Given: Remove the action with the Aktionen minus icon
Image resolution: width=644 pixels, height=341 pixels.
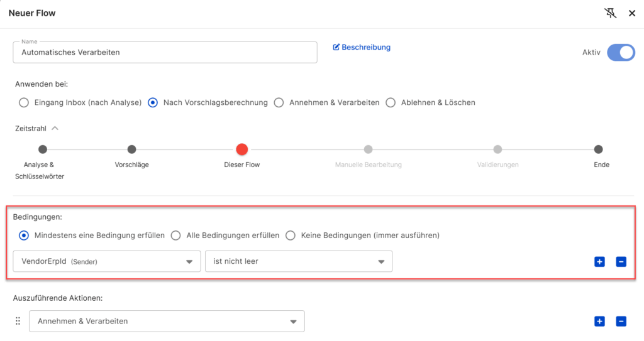Looking at the screenshot, I should pyautogui.click(x=621, y=322).
